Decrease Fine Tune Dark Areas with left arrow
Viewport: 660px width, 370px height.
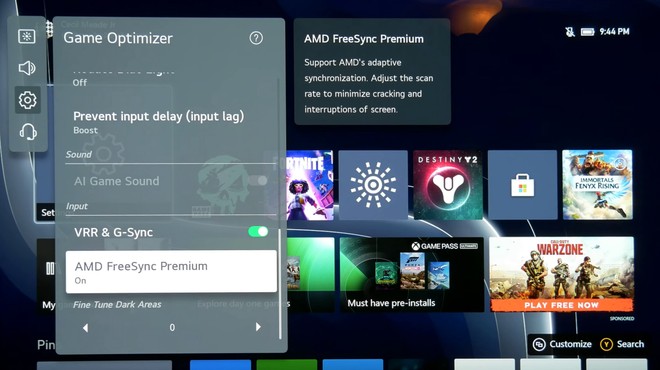[85, 327]
